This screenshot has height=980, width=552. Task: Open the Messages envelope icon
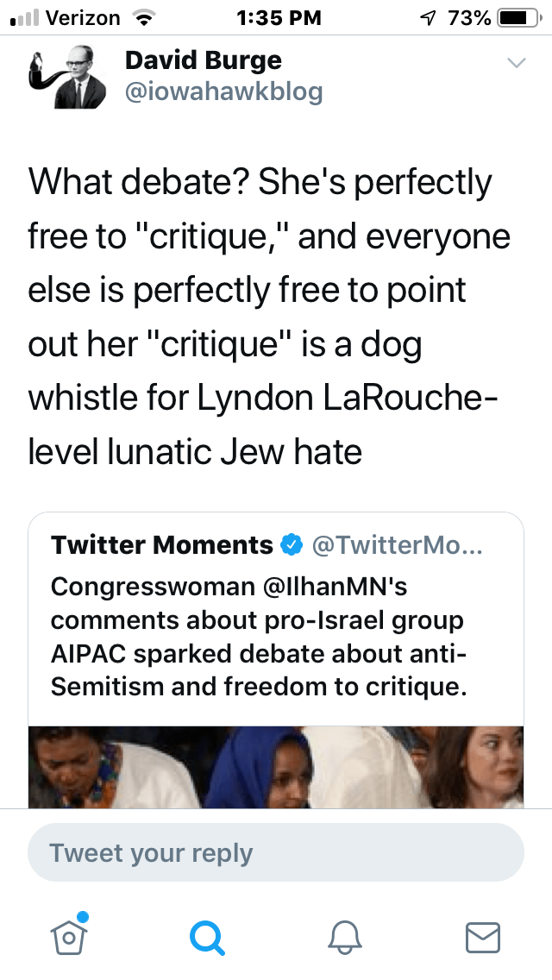pos(483,936)
